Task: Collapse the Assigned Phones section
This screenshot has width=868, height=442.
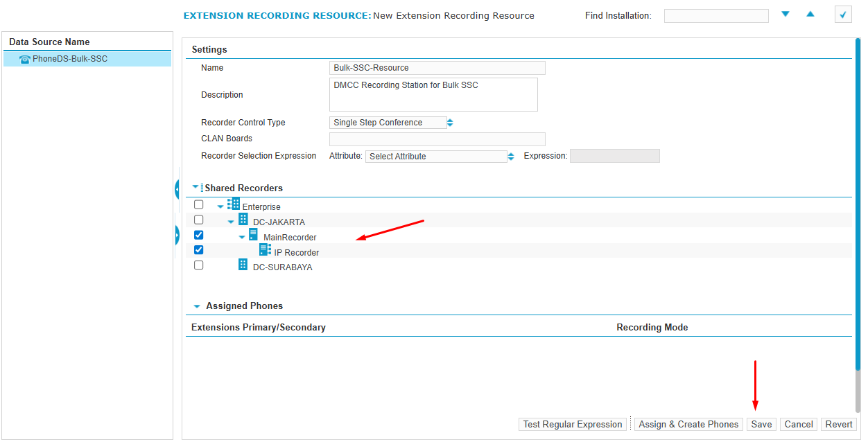Action: [x=197, y=306]
